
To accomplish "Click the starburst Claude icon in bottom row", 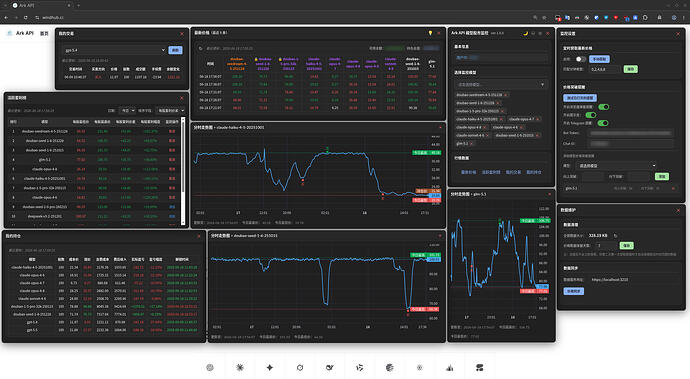I will pos(240,368).
